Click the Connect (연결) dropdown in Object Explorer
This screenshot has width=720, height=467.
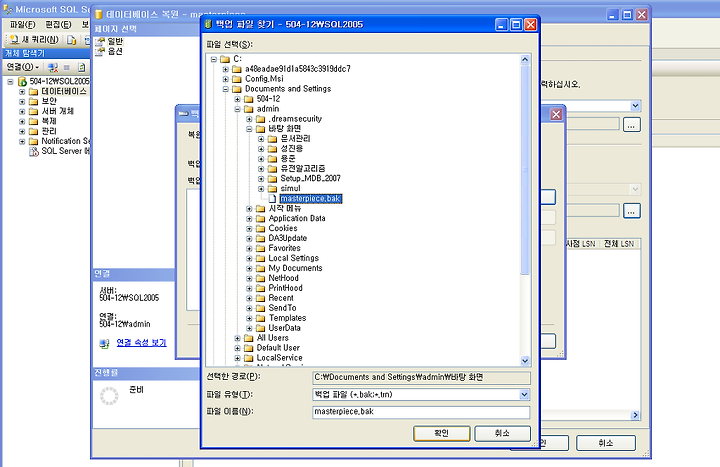[x=23, y=67]
